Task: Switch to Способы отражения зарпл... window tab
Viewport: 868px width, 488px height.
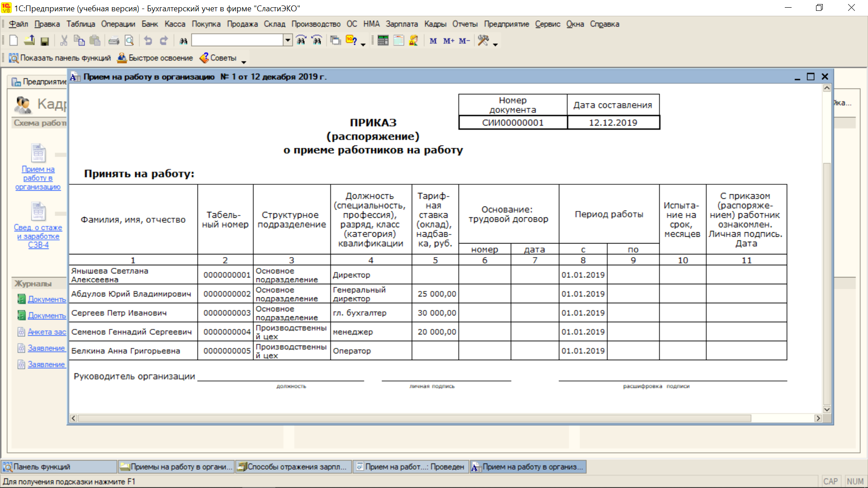Action: [294, 467]
